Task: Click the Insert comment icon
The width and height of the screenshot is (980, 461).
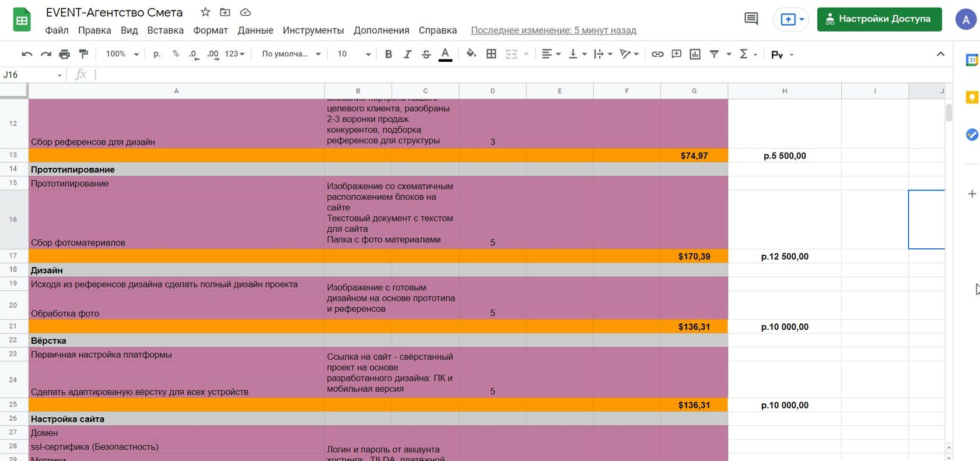Action: click(x=676, y=54)
